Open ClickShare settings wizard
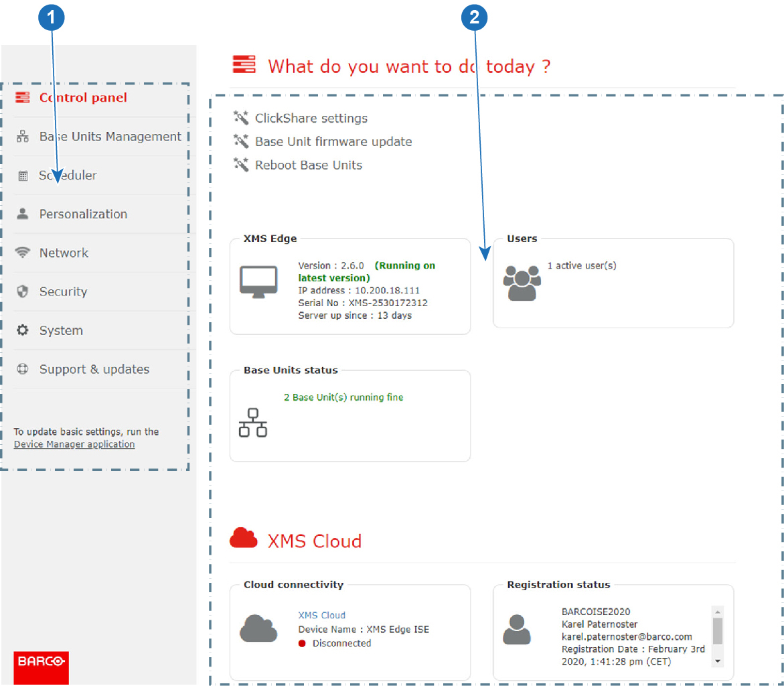 coord(311,118)
